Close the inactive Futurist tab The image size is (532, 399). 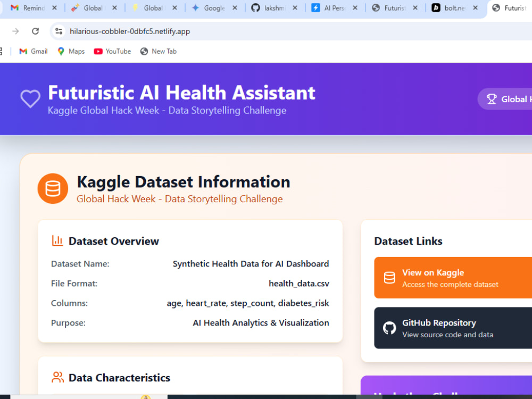pyautogui.click(x=415, y=8)
